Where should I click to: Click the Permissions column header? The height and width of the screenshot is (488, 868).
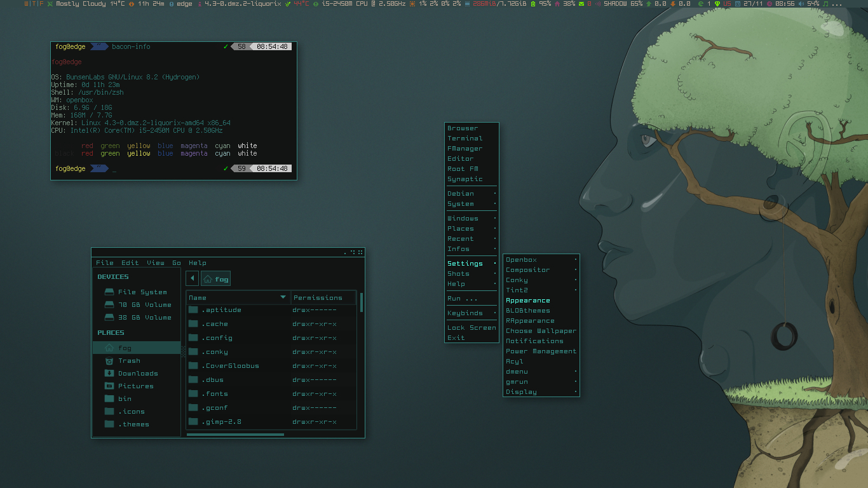(323, 297)
